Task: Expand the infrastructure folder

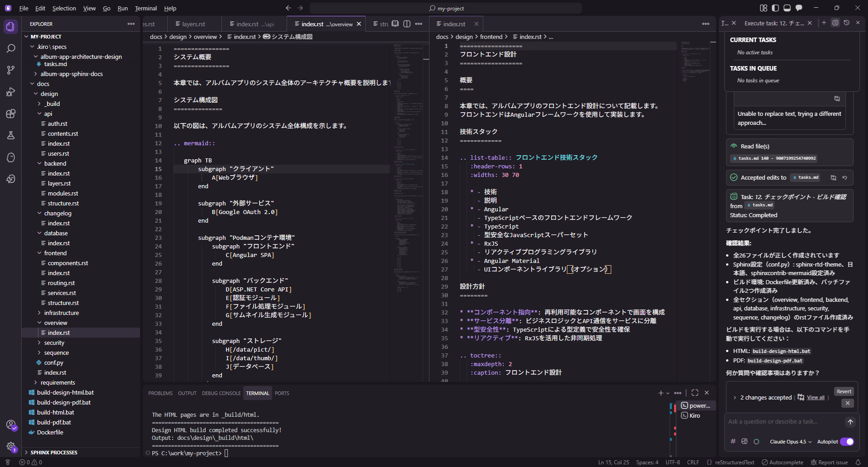Action: pyautogui.click(x=61, y=313)
